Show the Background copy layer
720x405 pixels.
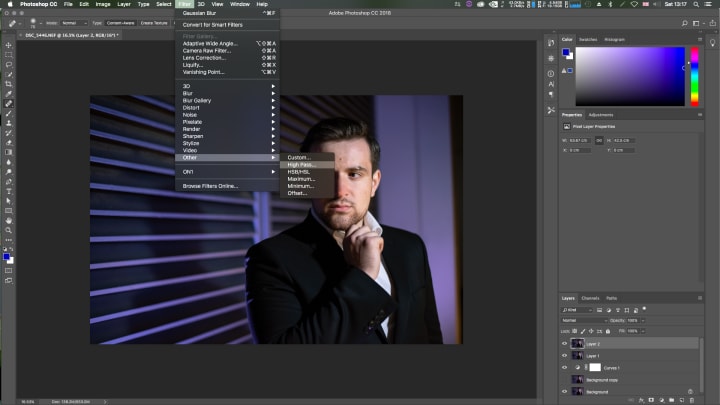point(564,379)
